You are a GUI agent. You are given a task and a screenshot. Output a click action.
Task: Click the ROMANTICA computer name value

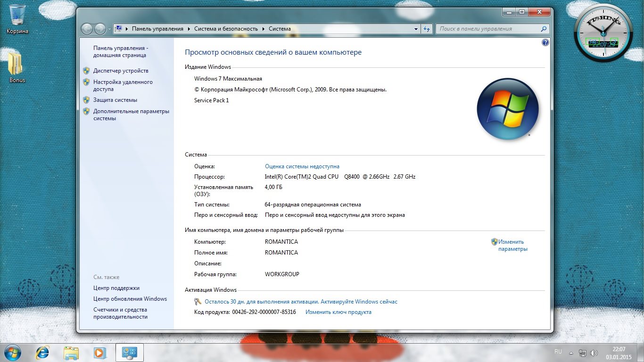[281, 242]
